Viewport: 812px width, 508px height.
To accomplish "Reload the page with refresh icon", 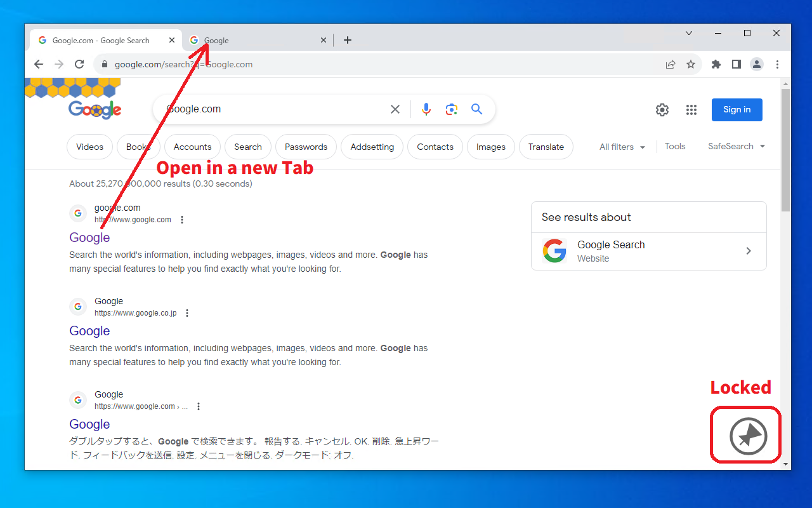I will pyautogui.click(x=79, y=64).
